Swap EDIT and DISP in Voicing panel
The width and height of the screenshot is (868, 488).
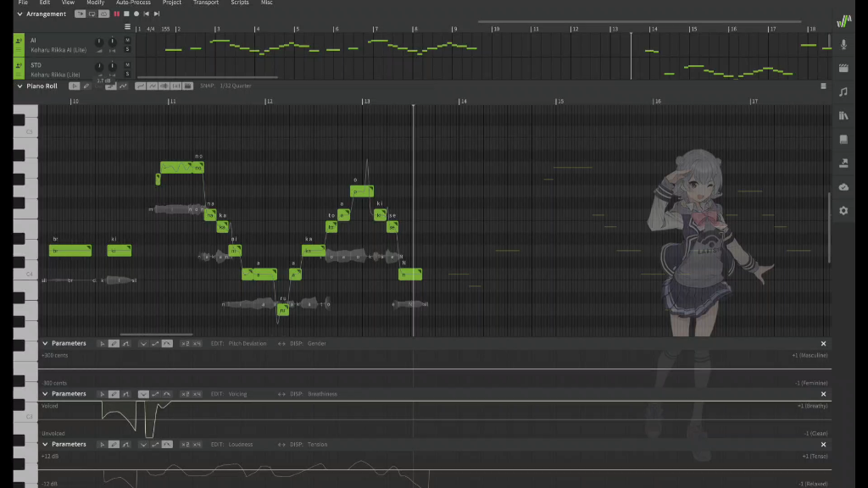click(281, 394)
